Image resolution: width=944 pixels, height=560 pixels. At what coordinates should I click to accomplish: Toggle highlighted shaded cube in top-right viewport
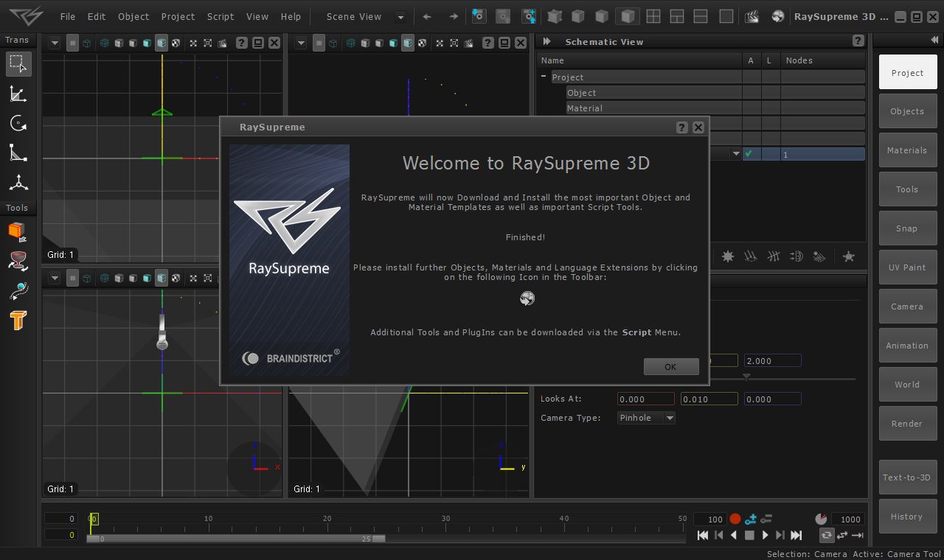click(x=408, y=43)
